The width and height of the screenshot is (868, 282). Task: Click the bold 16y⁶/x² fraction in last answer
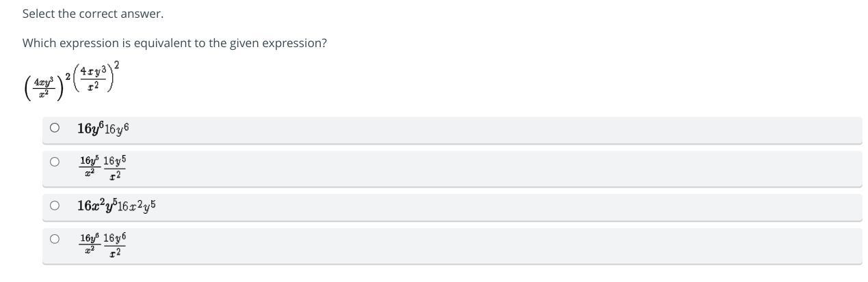[90, 242]
